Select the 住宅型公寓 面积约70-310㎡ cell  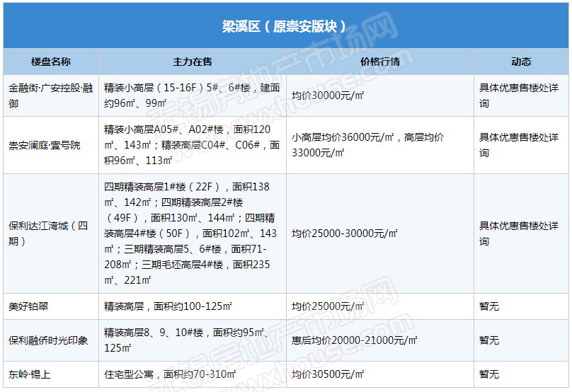click(x=168, y=374)
